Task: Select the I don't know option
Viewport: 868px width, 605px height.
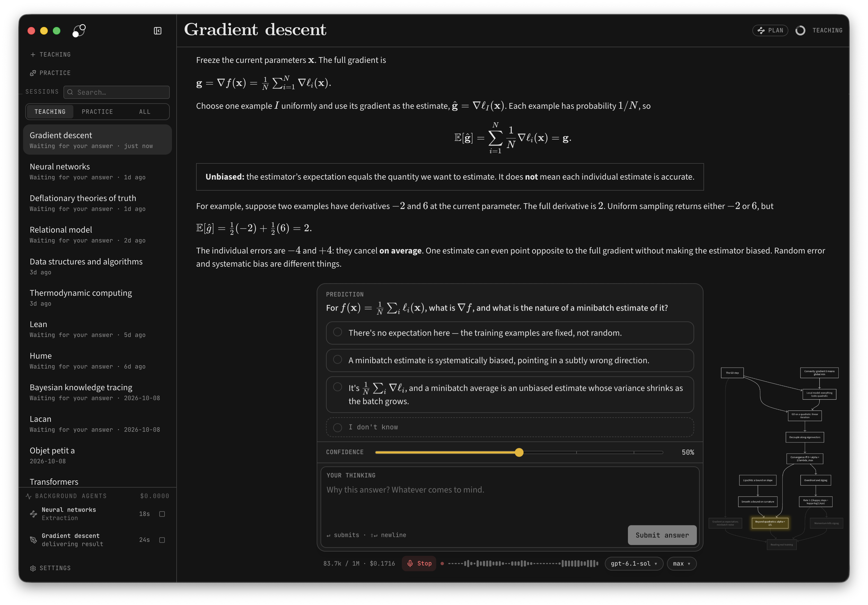Action: click(510, 427)
